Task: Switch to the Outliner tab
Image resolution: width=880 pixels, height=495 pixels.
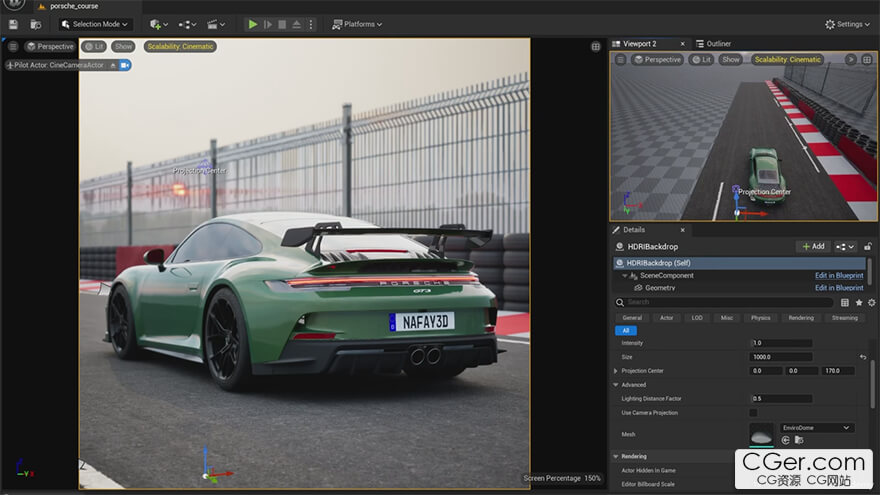Action: (714, 43)
